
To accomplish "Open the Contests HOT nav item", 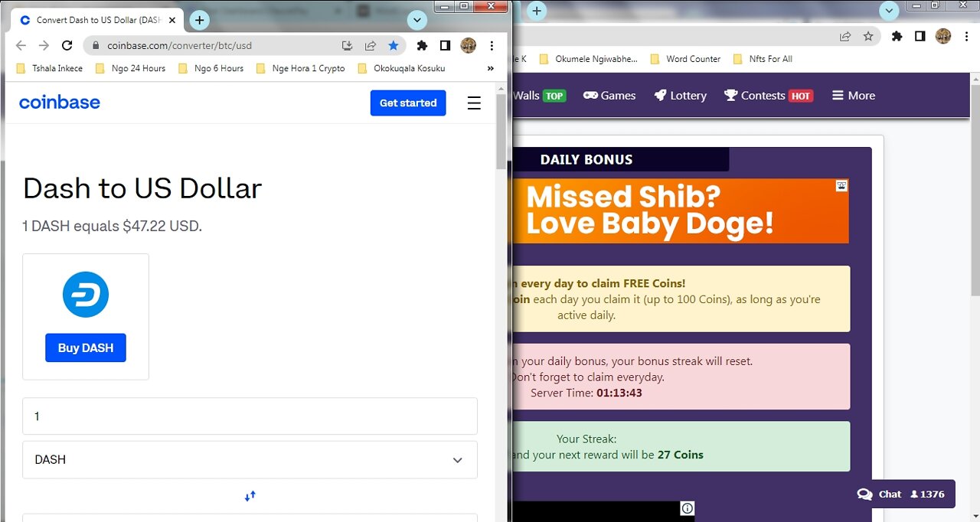I will tap(768, 96).
